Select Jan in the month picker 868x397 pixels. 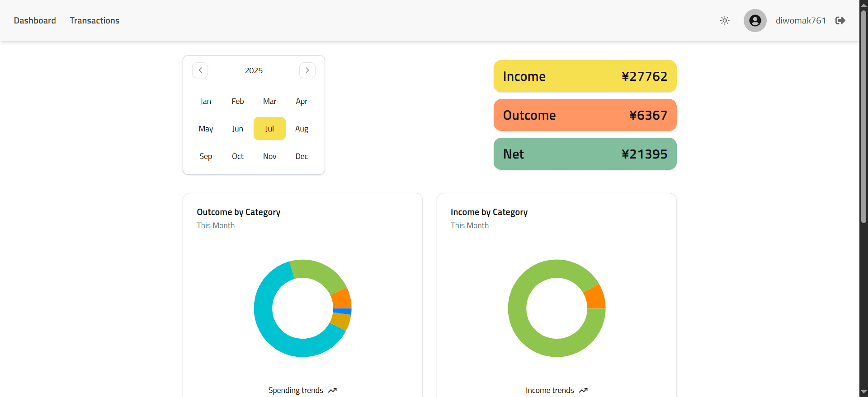206,101
